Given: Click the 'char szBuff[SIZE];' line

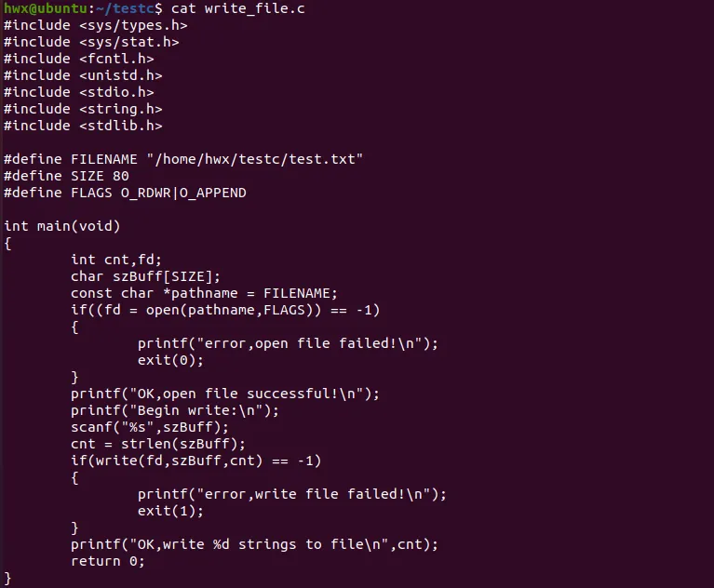Looking at the screenshot, I should [x=145, y=276].
